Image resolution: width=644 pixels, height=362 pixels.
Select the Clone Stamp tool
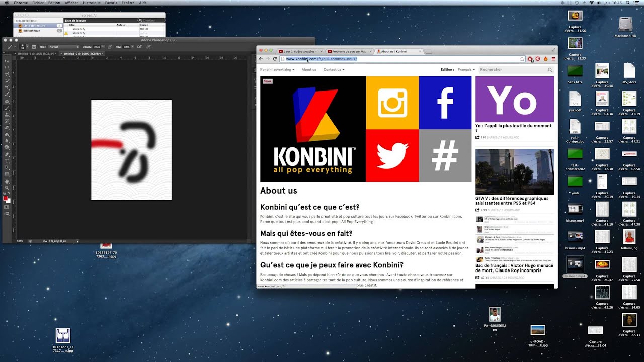(x=7, y=115)
